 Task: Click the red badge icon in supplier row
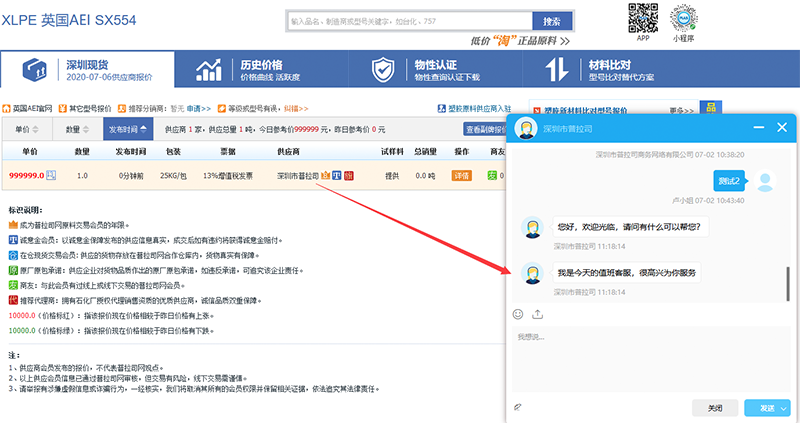348,176
